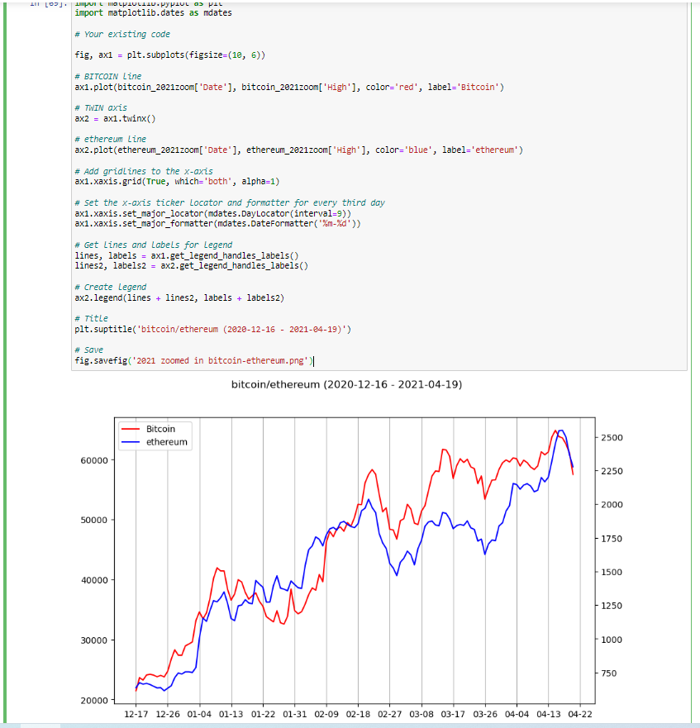Click the fig, ax1 = plt.subplots line
Viewport: 700px width, 728px height.
pos(169,55)
